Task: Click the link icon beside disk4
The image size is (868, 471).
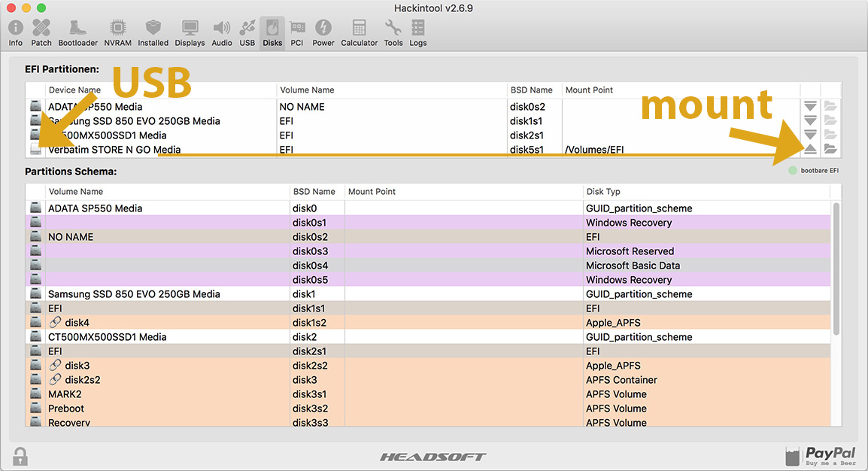Action: coord(55,322)
